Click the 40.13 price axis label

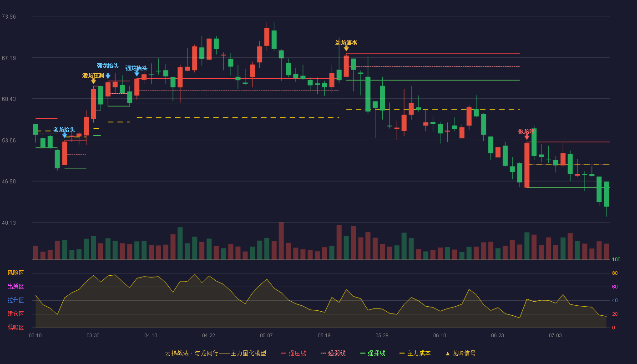click(9, 223)
